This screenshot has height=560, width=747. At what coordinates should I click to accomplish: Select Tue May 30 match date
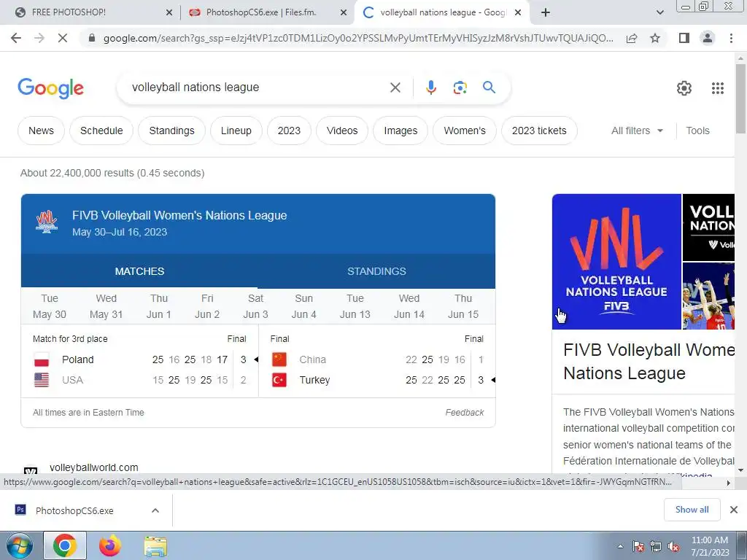50,306
